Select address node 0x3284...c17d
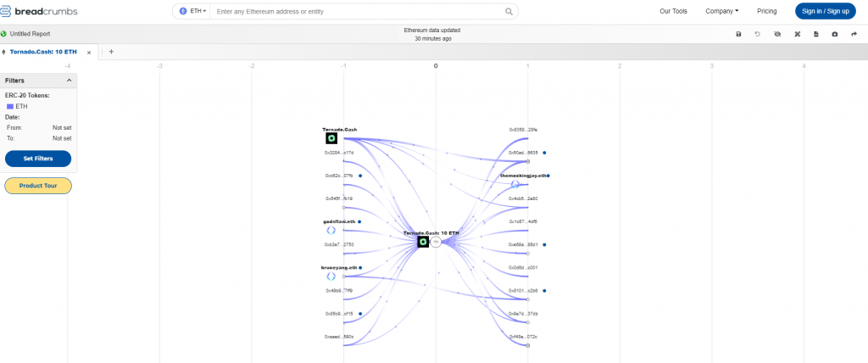This screenshot has height=363, width=868. coord(339,153)
